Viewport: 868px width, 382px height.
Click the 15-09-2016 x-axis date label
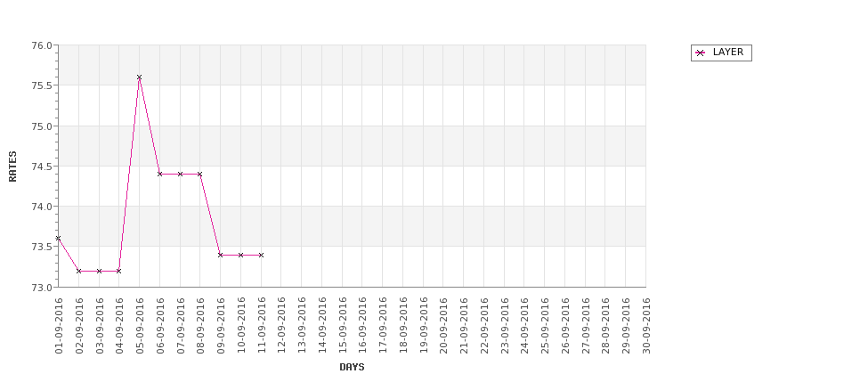click(x=342, y=326)
